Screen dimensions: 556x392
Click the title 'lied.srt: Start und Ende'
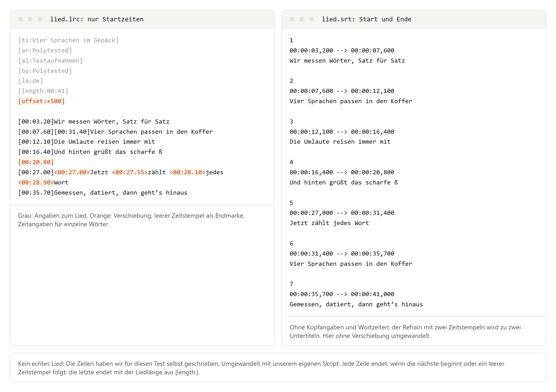click(x=366, y=19)
